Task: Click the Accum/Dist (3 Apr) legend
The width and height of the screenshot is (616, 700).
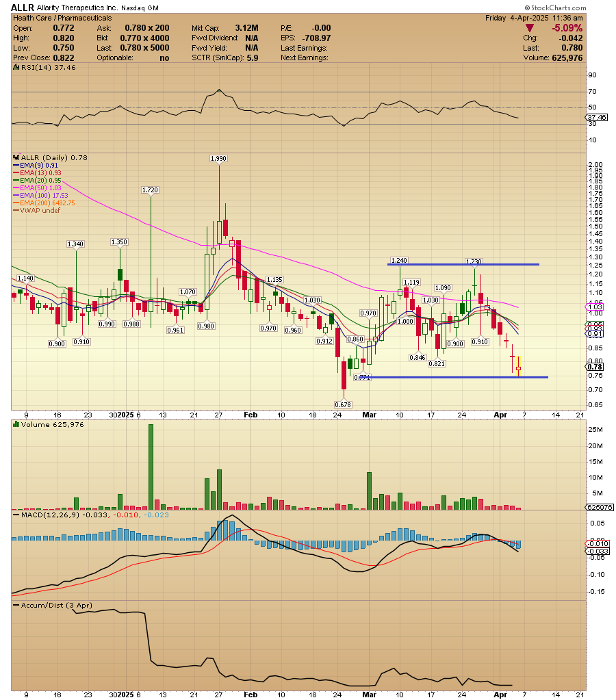Action: point(52,606)
